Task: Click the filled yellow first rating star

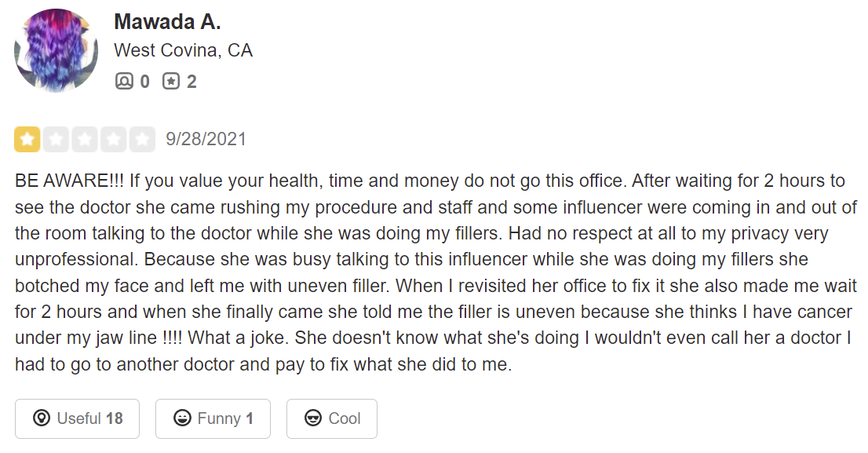Action: pos(27,140)
